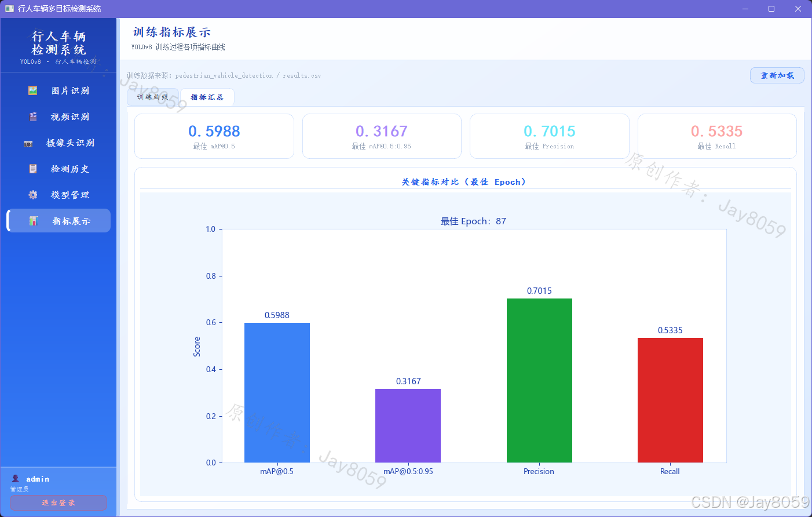Screen dimensions: 812x517
Task: Click the 重新加载 reload button
Action: (x=777, y=75)
